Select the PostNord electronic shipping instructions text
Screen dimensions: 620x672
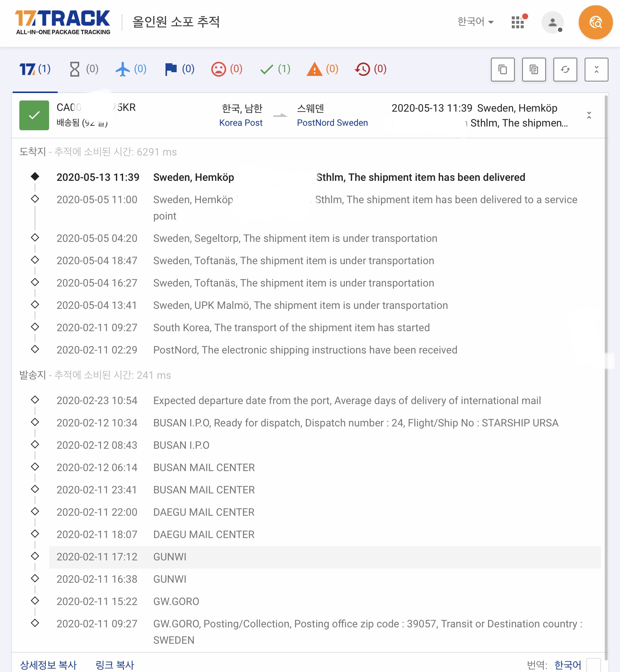coord(305,350)
